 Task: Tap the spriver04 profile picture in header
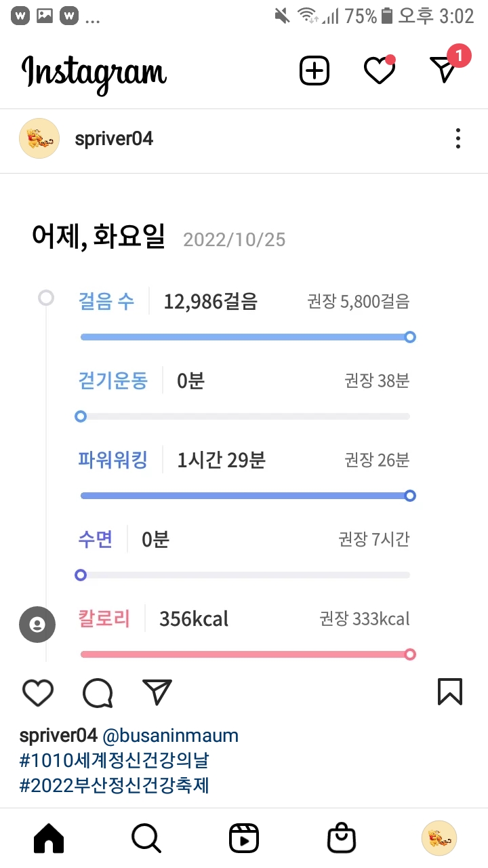tap(39, 138)
